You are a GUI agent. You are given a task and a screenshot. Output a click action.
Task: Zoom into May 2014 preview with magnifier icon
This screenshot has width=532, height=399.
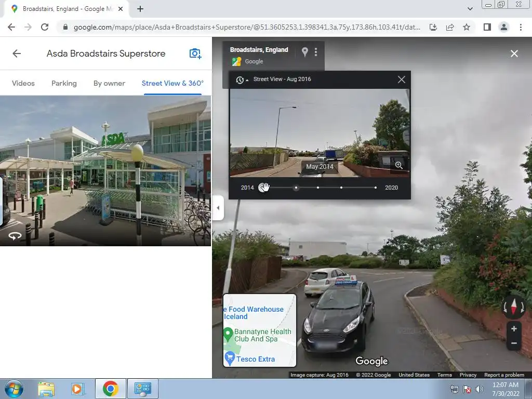coord(398,165)
